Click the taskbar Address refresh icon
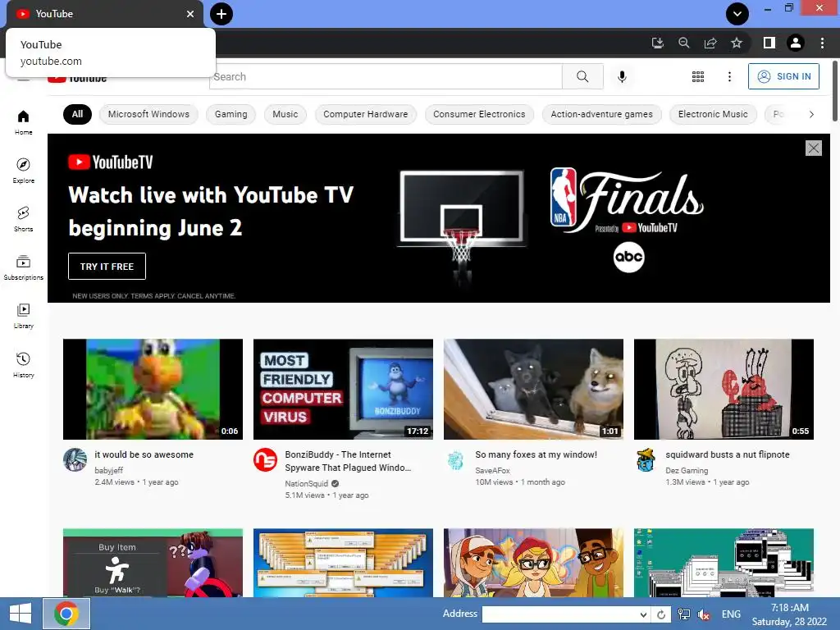This screenshot has height=630, width=840. coord(661,614)
